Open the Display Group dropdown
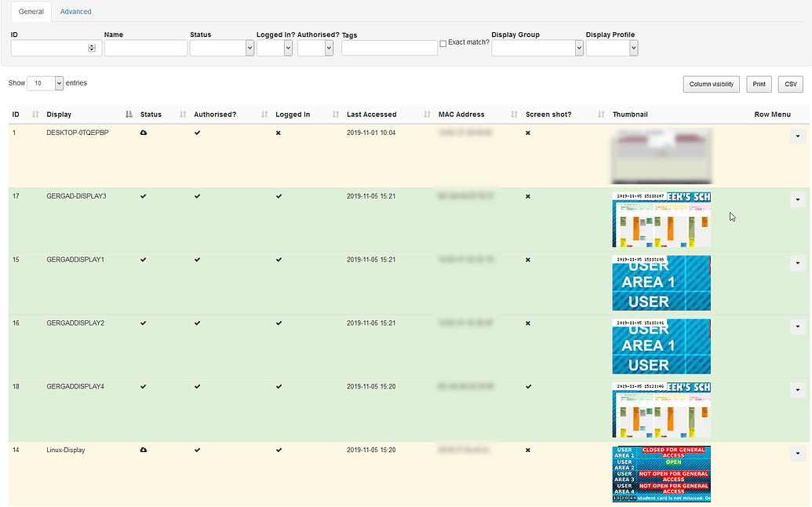This screenshot has height=507, width=812. coord(537,48)
